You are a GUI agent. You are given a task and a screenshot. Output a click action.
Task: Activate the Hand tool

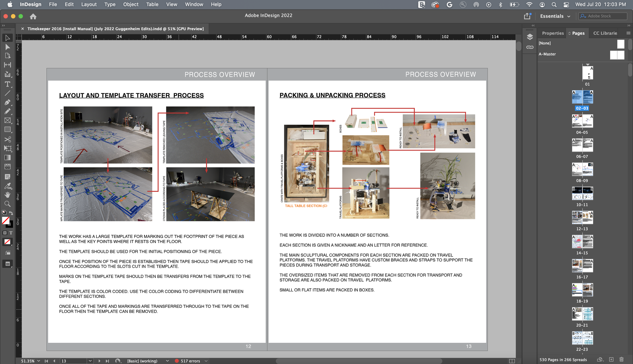pyautogui.click(x=7, y=194)
